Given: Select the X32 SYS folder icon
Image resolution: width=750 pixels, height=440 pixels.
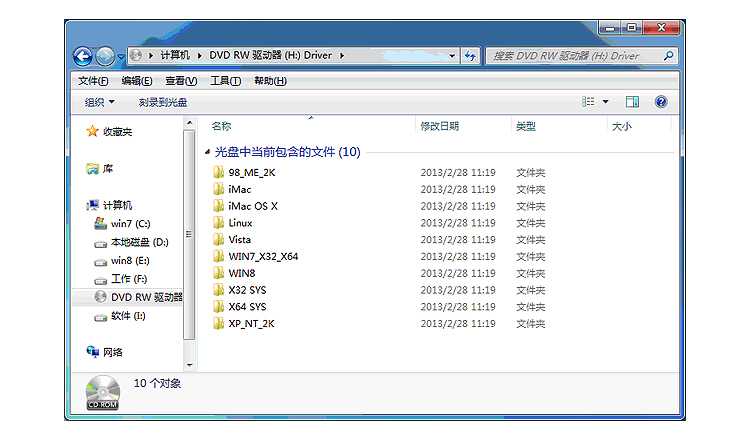Looking at the screenshot, I should point(219,289).
